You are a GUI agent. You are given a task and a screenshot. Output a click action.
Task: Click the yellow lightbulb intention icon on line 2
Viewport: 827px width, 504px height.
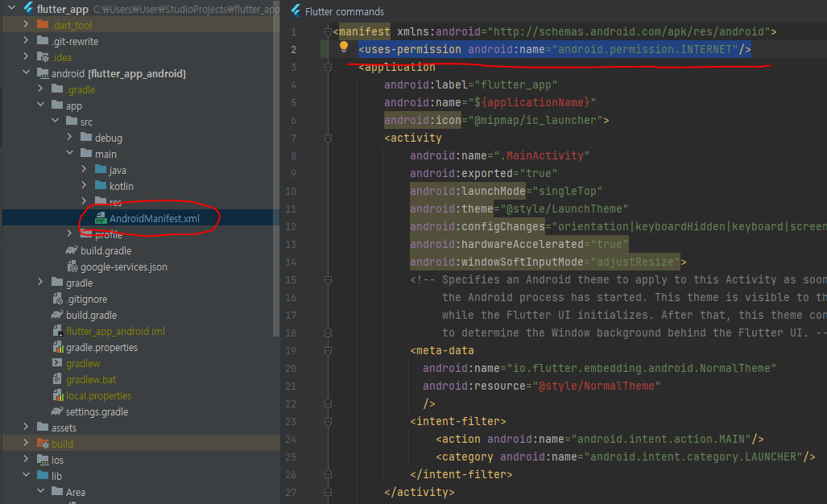[343, 47]
